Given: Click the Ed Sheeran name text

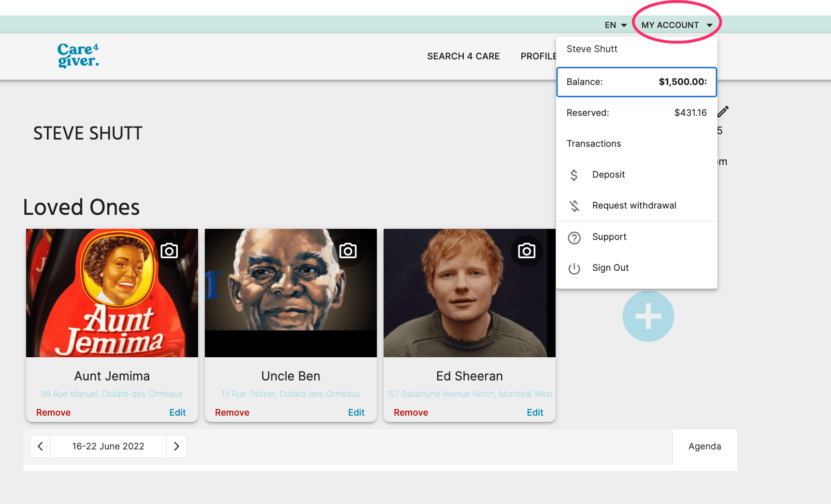Looking at the screenshot, I should tap(470, 376).
